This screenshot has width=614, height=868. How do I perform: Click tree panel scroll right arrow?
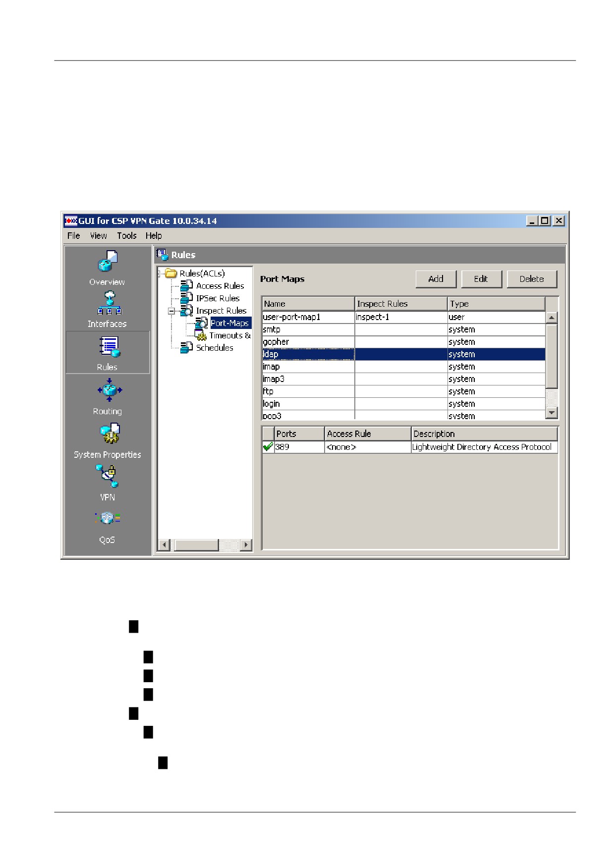pos(245,544)
